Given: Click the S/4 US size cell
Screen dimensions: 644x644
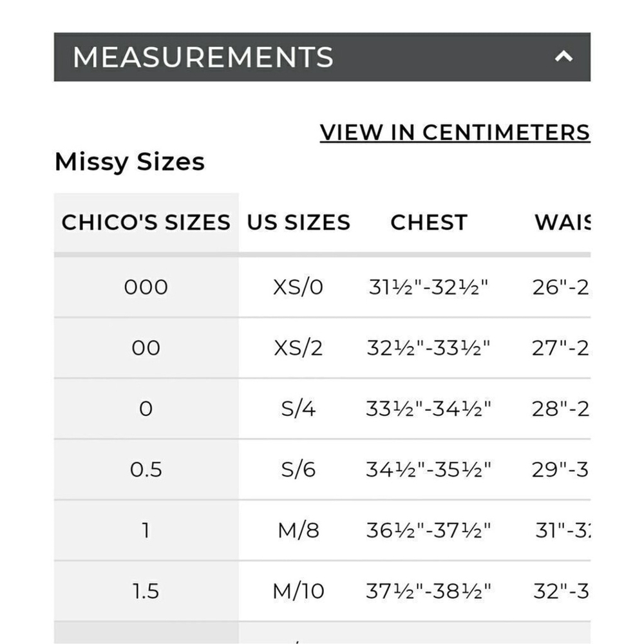Looking at the screenshot, I should 298,408.
